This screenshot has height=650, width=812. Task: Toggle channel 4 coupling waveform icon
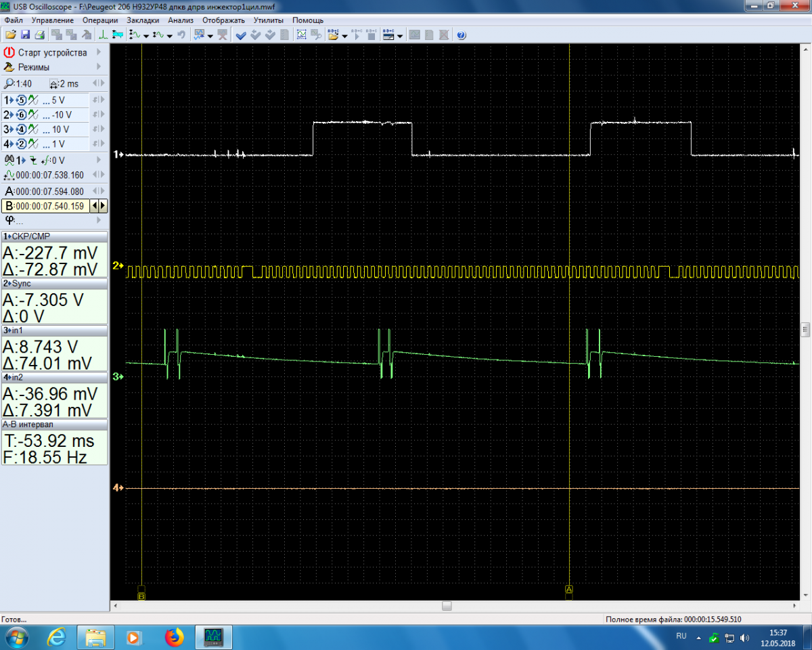(32, 144)
